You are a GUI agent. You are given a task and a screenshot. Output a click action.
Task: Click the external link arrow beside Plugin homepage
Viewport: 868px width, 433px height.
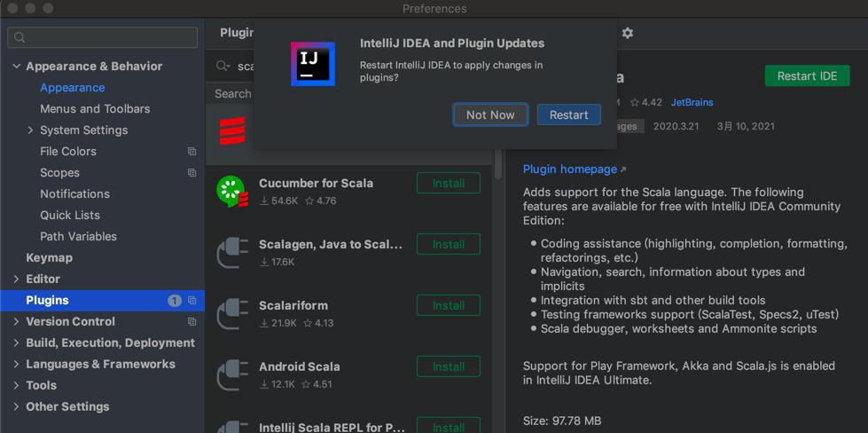pyautogui.click(x=623, y=169)
